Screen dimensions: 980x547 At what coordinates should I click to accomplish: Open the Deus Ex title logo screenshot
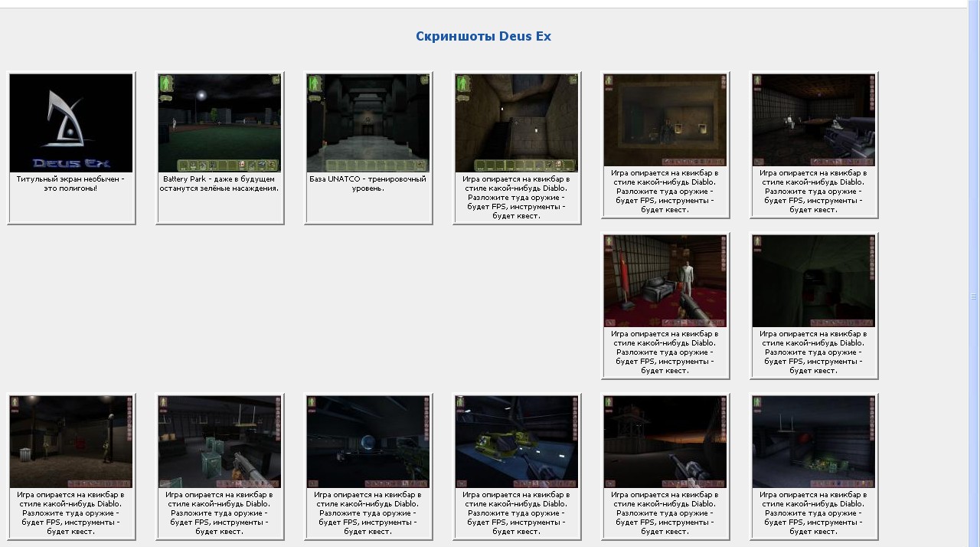click(71, 123)
